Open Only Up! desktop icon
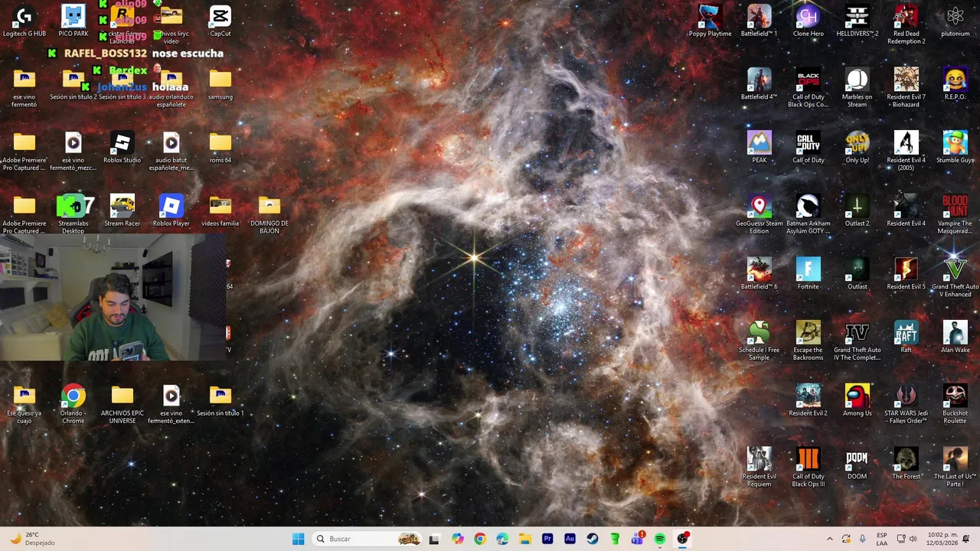Viewport: 980px width, 551px height. [x=857, y=147]
